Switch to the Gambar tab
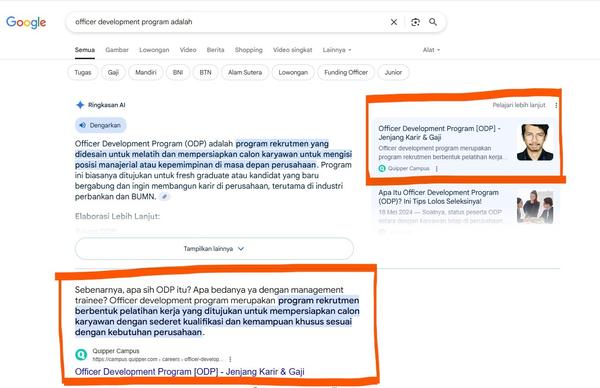600x388 pixels. (x=117, y=50)
